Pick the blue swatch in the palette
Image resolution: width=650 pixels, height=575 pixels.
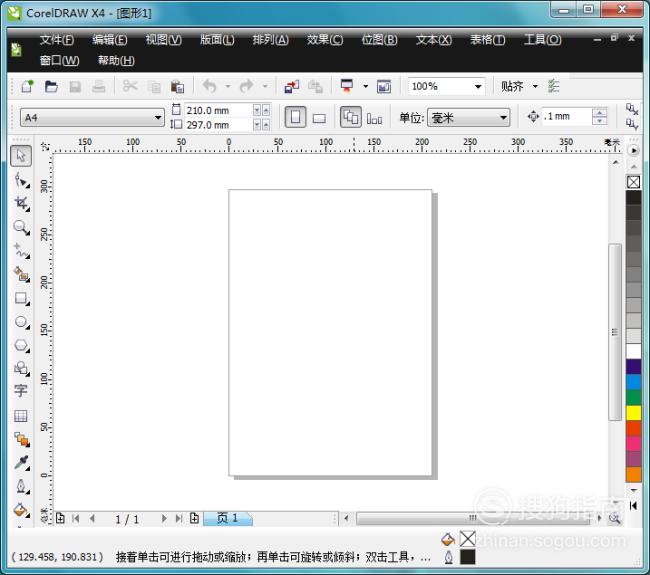[633, 382]
